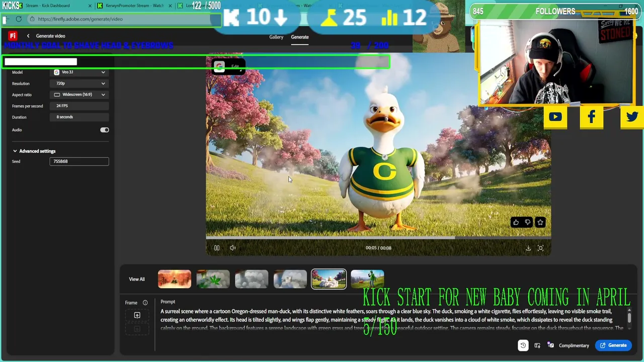Open the Frame info tooltip icon
Viewport: 644px width, 362px height.
145,303
